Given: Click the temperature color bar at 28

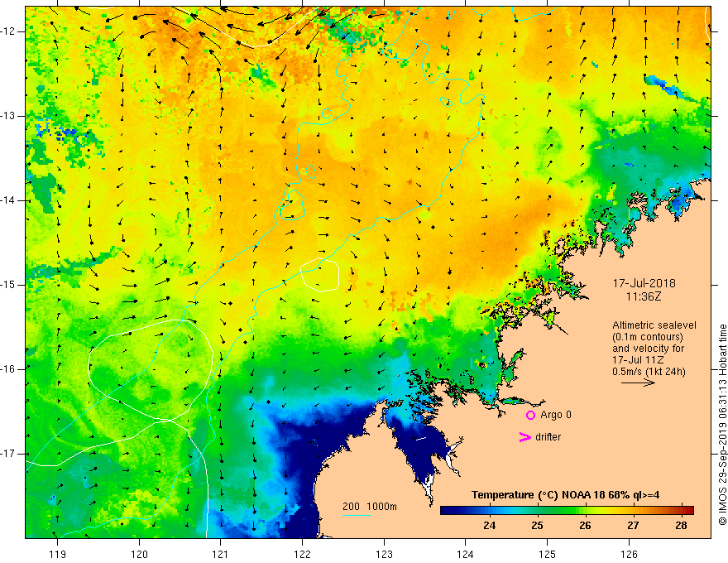Looking at the screenshot, I should [x=681, y=510].
